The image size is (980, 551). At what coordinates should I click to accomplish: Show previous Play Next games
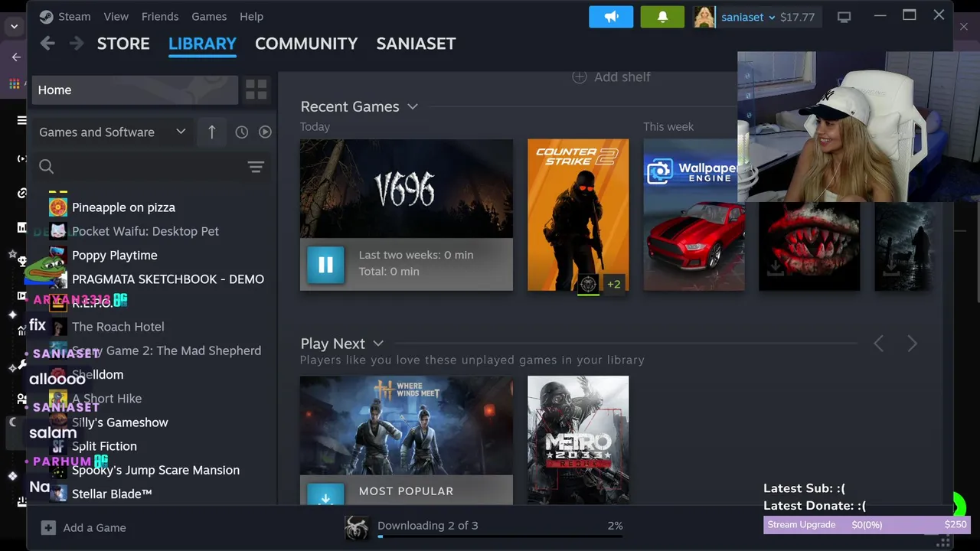[x=879, y=344]
